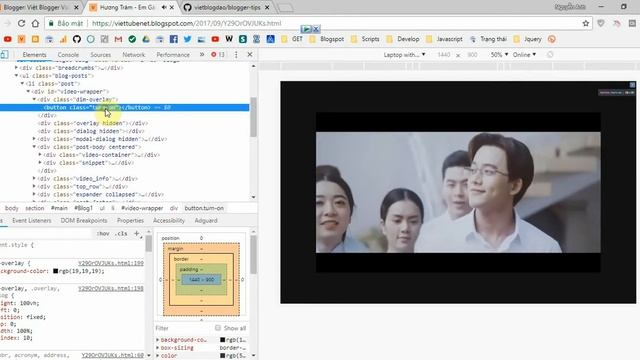Open the Twitter bookmark icon
The image size is (640, 360).
pyautogui.click(x=187, y=39)
